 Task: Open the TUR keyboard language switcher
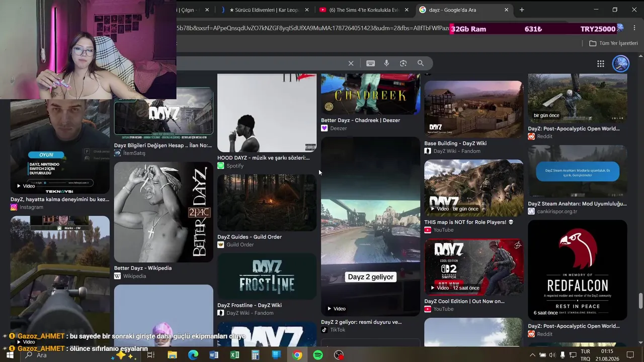pyautogui.click(x=585, y=355)
